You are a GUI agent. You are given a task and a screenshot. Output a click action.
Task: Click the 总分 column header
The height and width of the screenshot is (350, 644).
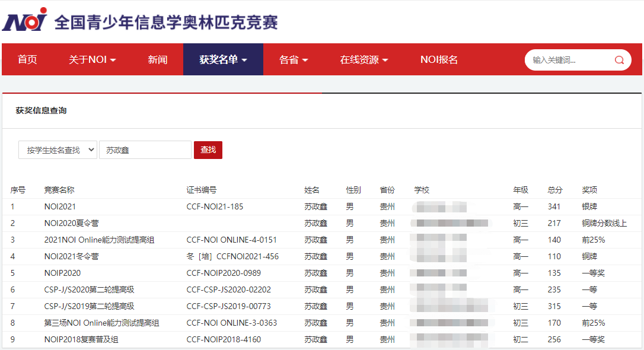(555, 190)
